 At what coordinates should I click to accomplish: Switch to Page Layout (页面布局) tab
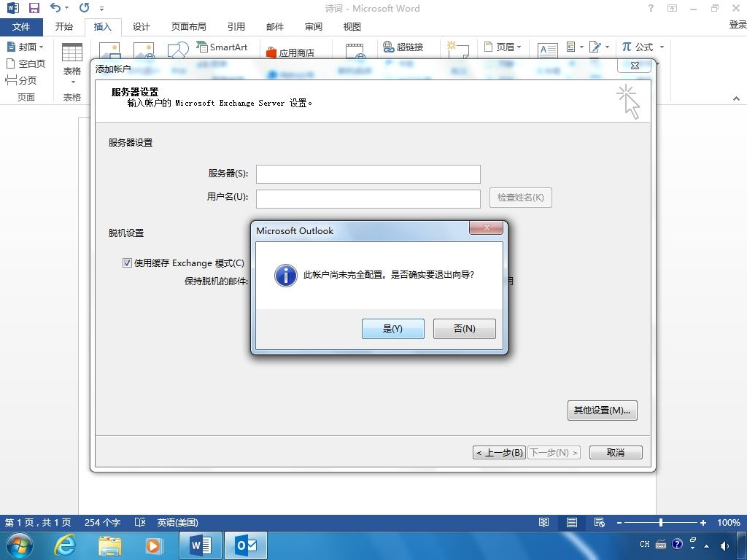coord(189,27)
